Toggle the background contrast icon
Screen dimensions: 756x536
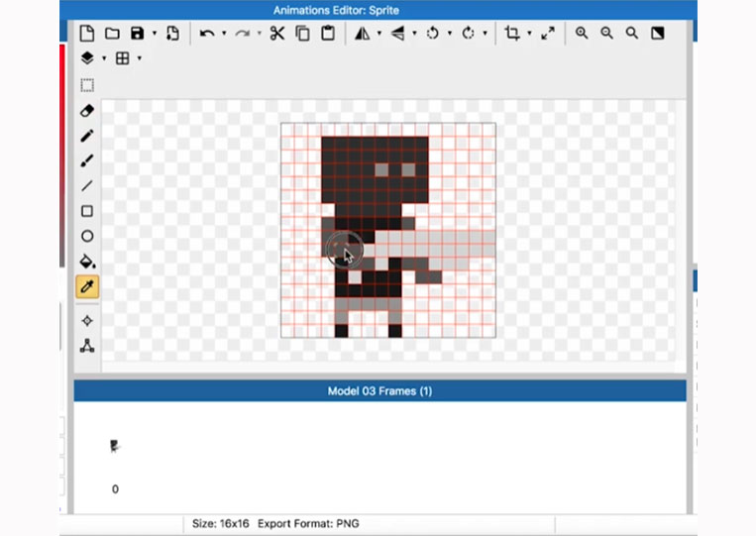click(x=658, y=34)
